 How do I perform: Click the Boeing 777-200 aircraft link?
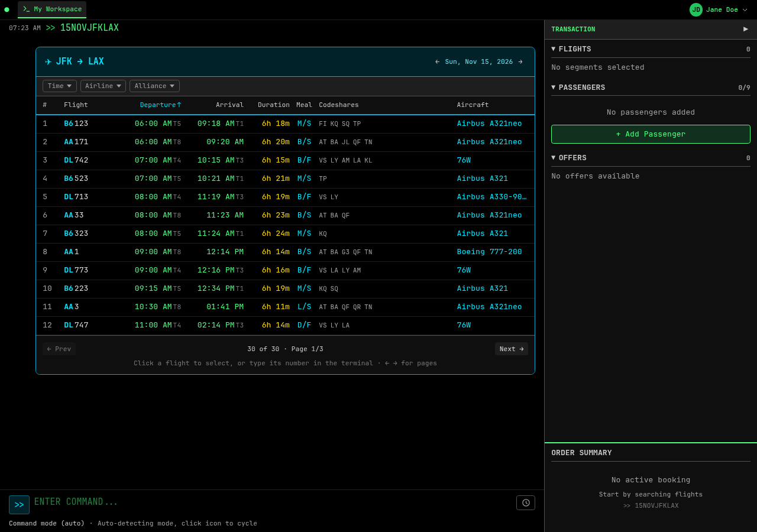pyautogui.click(x=489, y=252)
